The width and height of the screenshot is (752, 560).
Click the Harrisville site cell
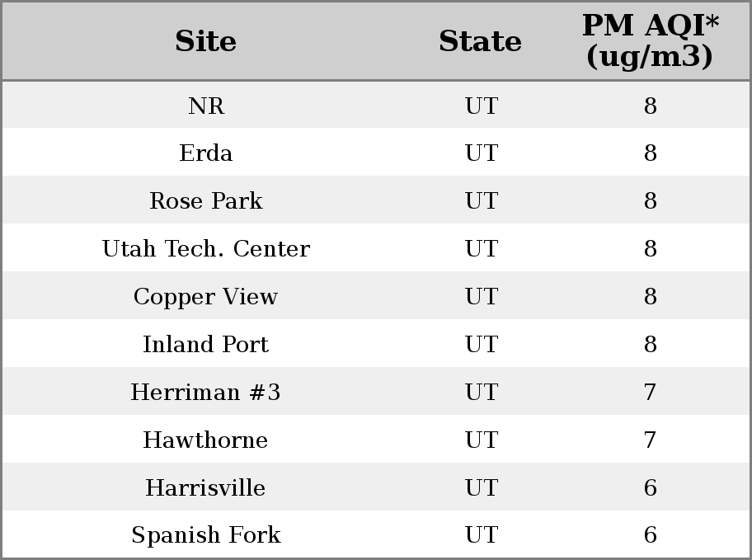coord(206,487)
